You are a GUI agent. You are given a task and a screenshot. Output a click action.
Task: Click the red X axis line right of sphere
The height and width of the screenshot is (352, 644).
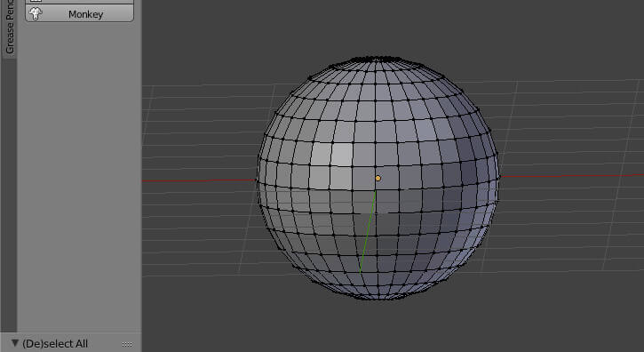tap(572, 176)
